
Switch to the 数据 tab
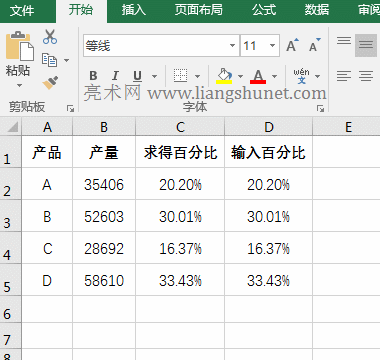317,10
